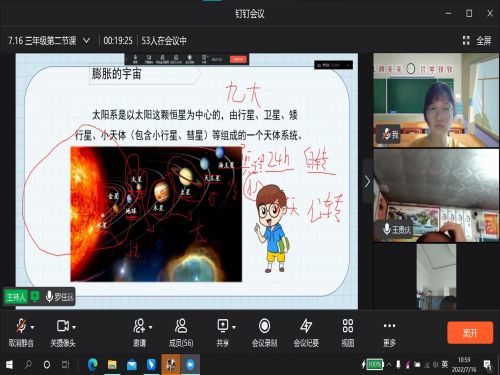Image resolution: width=500 pixels, height=375 pixels.
Task: Click the 取消静音 microphone icon
Action: pyautogui.click(x=21, y=326)
